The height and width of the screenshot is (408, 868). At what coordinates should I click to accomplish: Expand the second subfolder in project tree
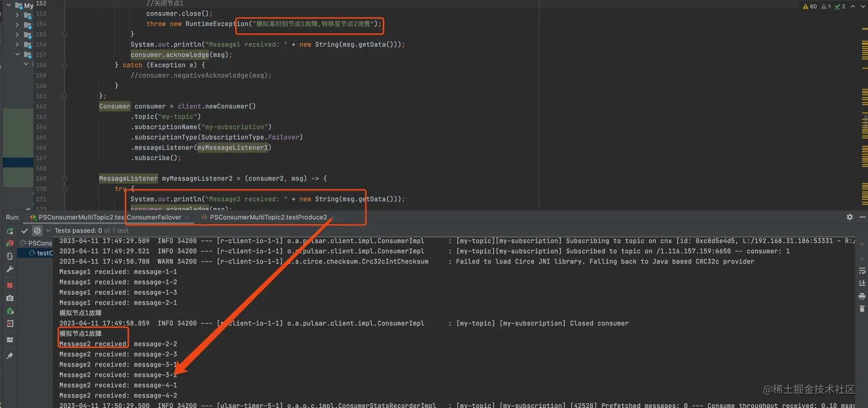click(x=17, y=25)
